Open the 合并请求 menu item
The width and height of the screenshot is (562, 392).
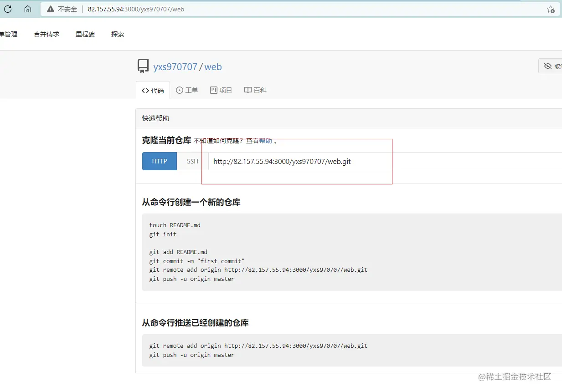tap(46, 34)
